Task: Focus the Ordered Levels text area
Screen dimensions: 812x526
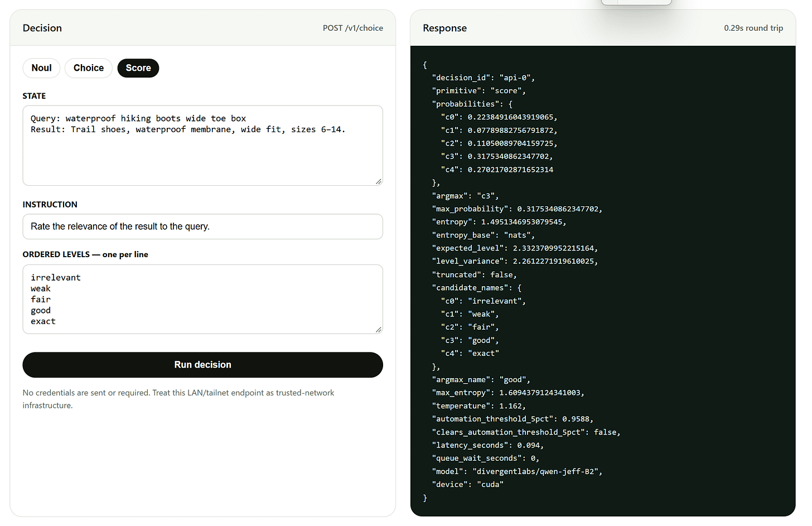Action: click(202, 300)
